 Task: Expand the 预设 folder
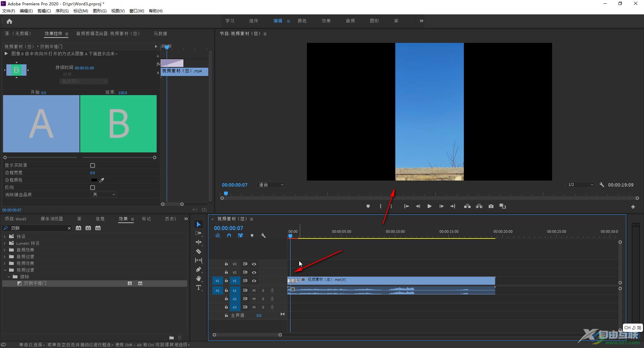5,236
